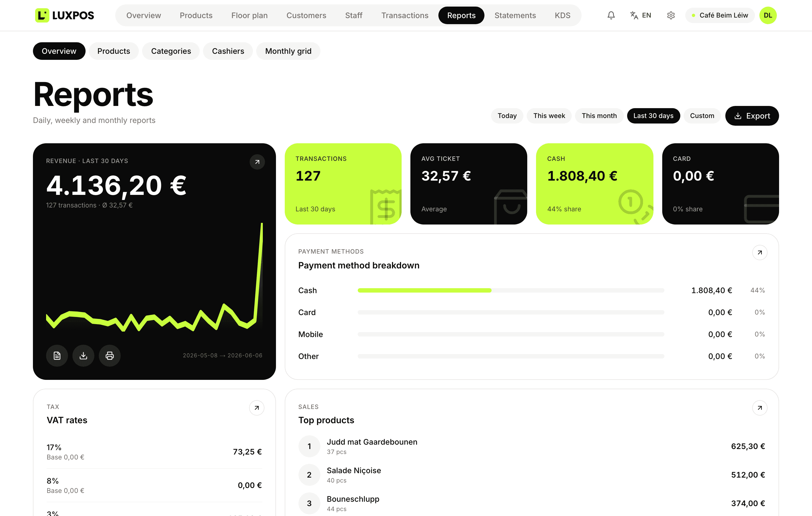This screenshot has width=812, height=516.
Task: Go to Products in main navigation
Action: tap(196, 15)
